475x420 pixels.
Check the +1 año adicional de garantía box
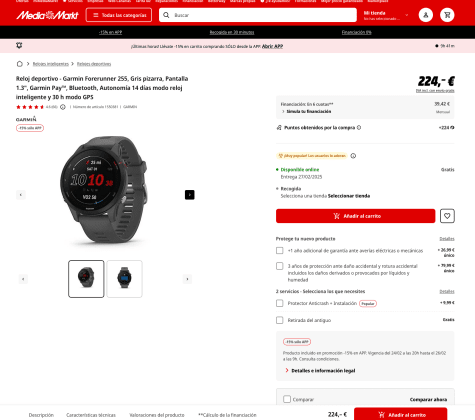(280, 250)
